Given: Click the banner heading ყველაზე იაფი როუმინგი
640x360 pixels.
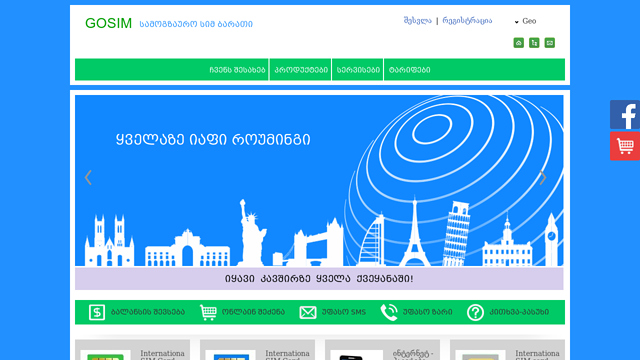Looking at the screenshot, I should tap(213, 140).
